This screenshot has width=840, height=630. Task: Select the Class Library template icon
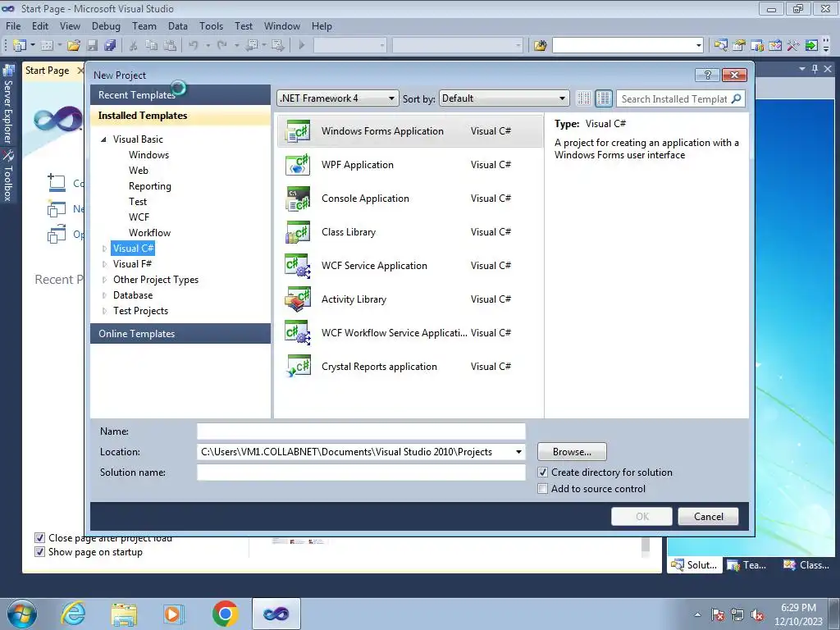[298, 232]
